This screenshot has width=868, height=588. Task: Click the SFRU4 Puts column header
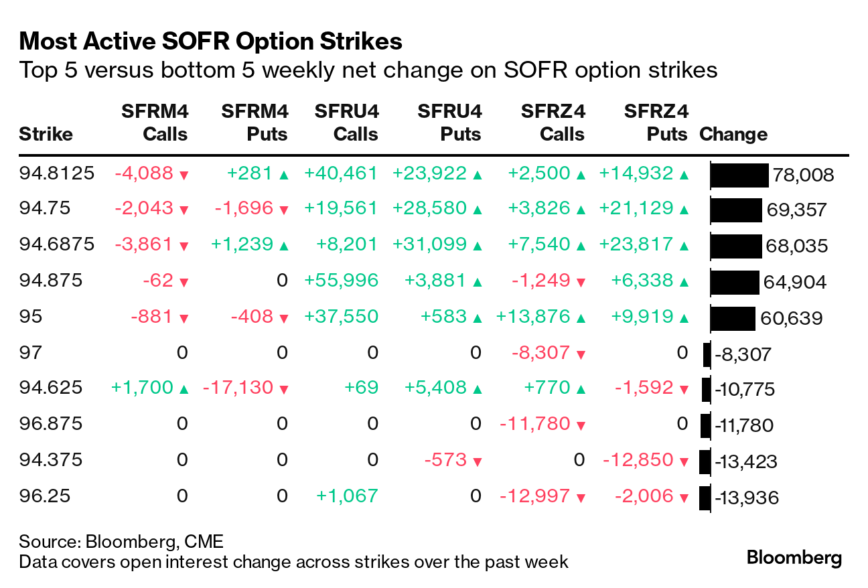449,123
